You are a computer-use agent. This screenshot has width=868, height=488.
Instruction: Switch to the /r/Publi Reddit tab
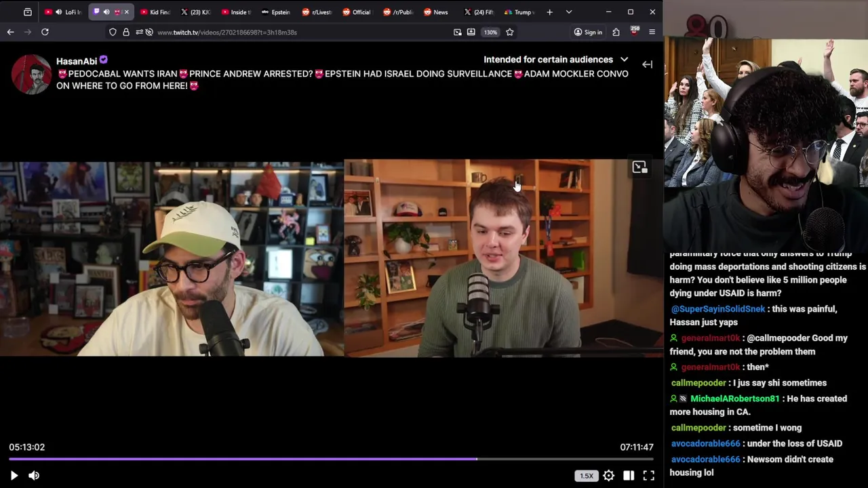399,12
